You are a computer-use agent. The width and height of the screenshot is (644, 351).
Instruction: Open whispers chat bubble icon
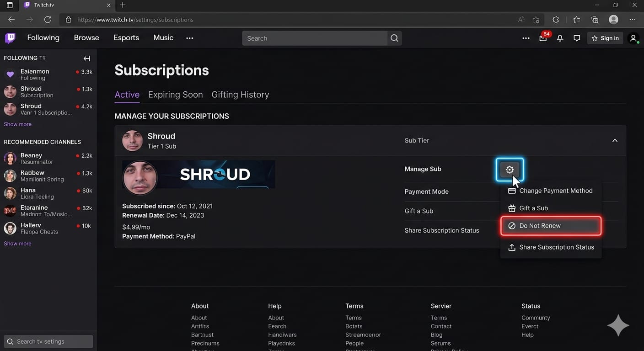click(x=577, y=38)
